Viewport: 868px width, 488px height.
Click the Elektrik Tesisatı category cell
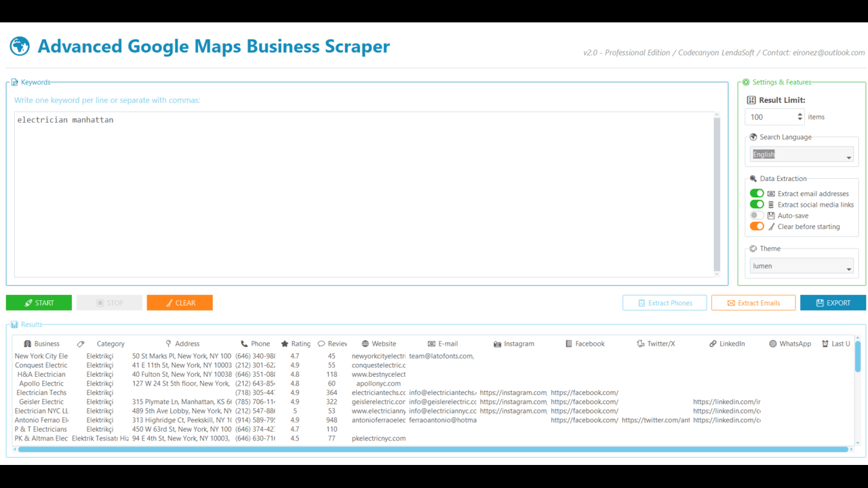point(100,439)
